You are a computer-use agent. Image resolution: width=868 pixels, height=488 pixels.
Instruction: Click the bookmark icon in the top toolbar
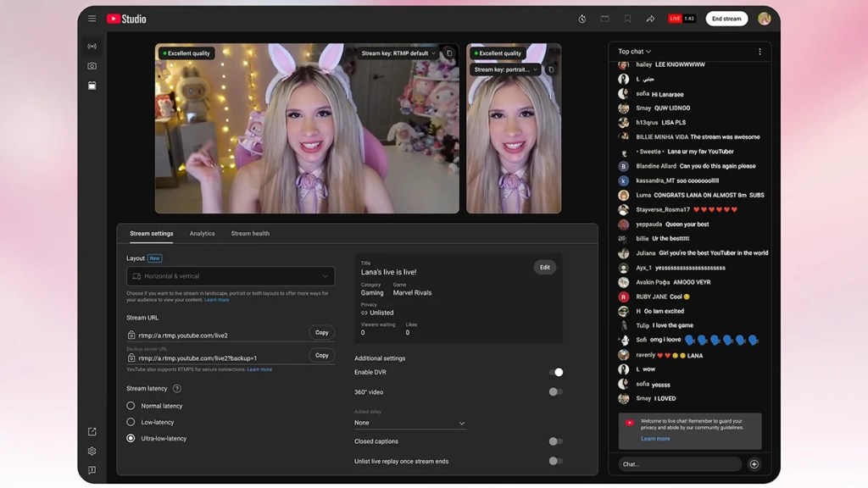pyautogui.click(x=627, y=18)
